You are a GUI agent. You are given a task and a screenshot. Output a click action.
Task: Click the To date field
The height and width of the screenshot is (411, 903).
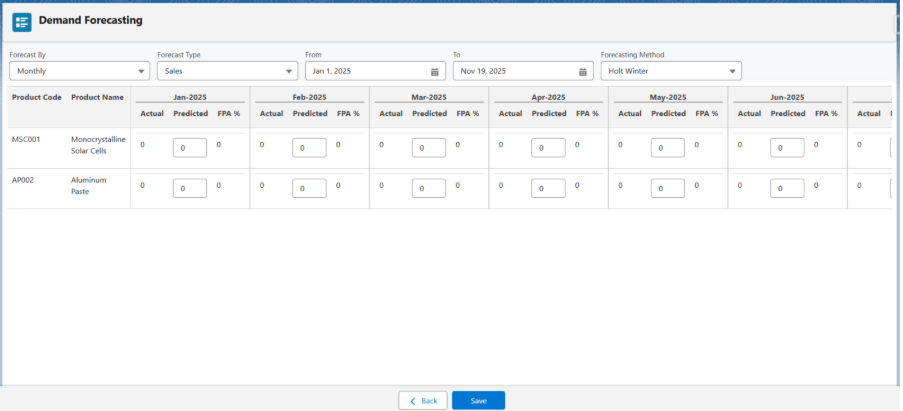514,71
